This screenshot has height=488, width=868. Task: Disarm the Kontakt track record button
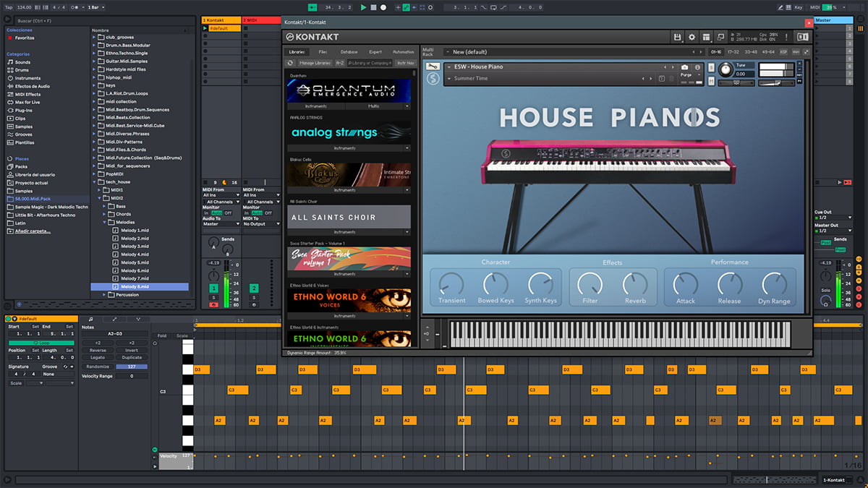coord(213,304)
